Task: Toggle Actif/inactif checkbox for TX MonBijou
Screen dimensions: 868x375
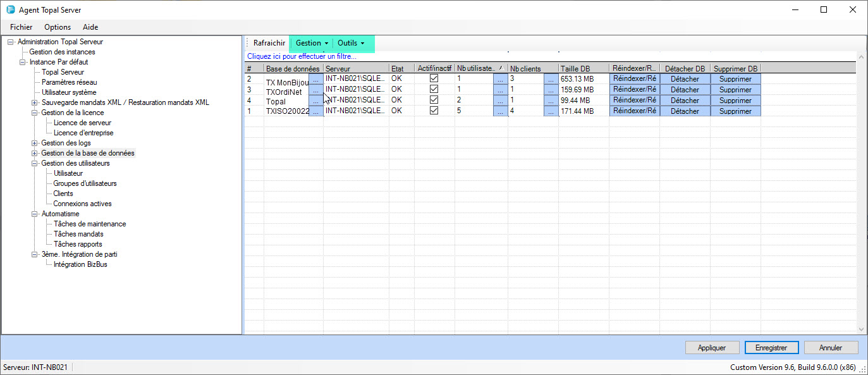Action: [434, 78]
